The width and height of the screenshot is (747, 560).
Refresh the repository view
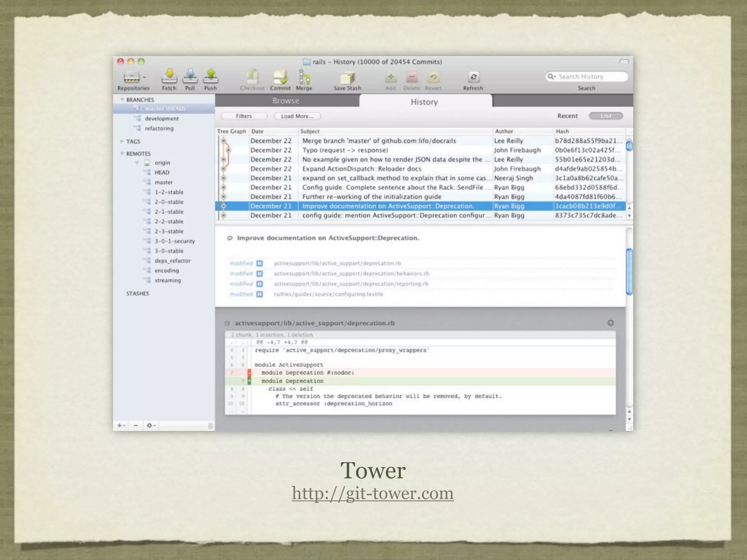tap(473, 77)
